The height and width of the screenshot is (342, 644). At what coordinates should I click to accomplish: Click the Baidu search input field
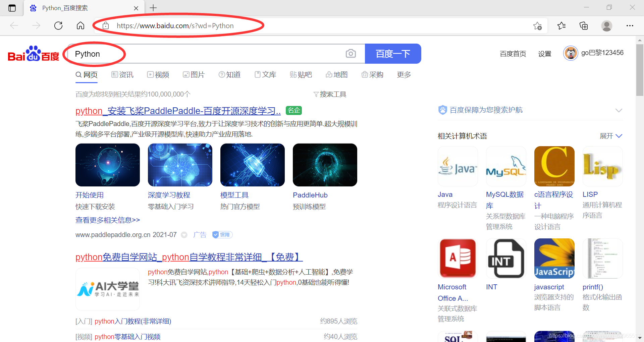pyautogui.click(x=216, y=54)
